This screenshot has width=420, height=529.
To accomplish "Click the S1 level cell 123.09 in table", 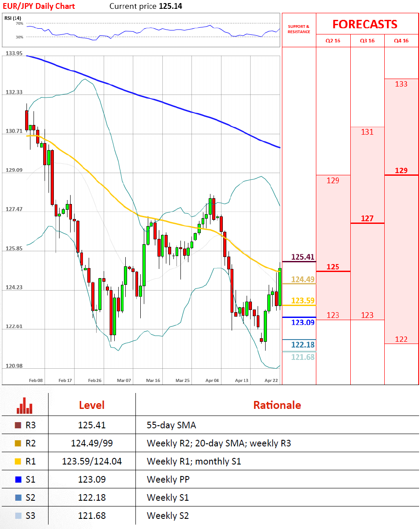I will click(x=92, y=480).
